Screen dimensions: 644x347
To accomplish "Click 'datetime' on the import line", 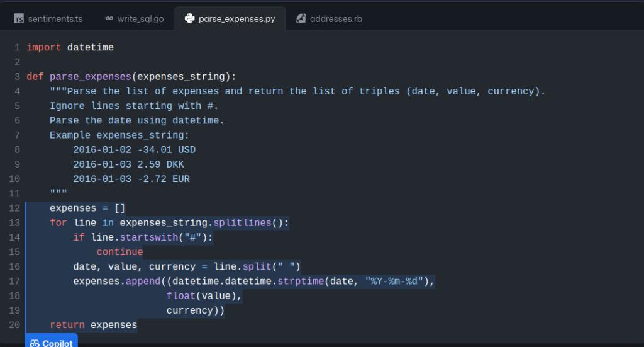I will click(x=91, y=48).
